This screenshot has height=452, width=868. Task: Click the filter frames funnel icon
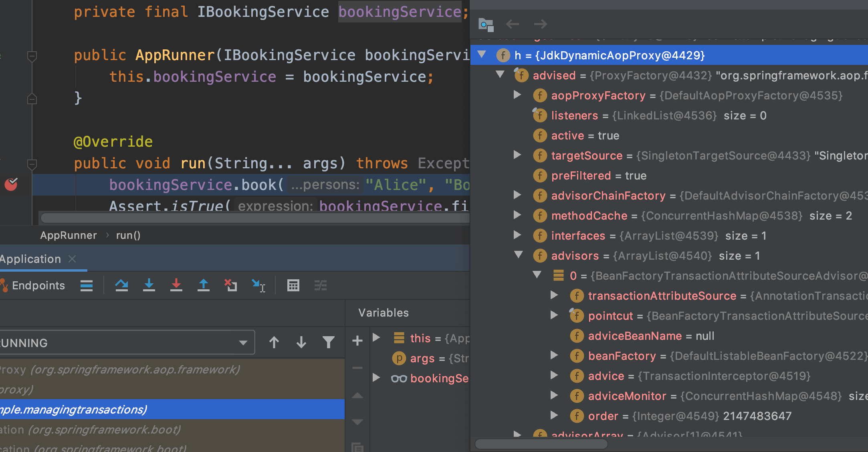tap(329, 342)
